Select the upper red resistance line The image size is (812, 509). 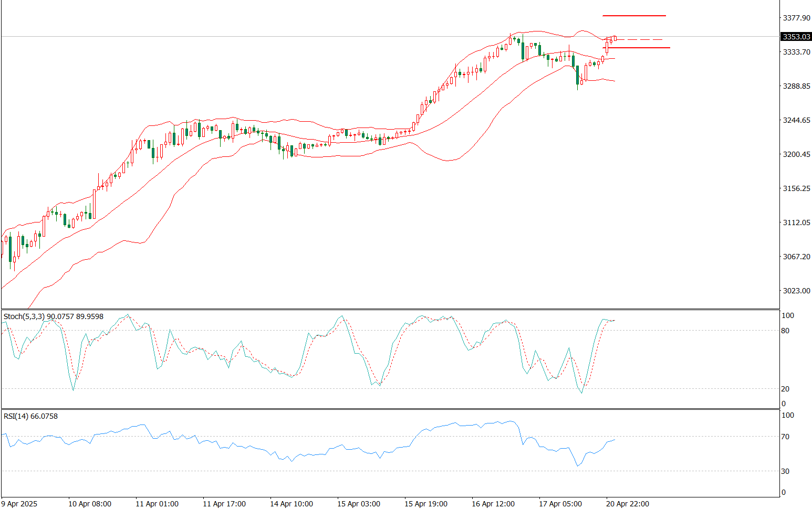click(634, 16)
